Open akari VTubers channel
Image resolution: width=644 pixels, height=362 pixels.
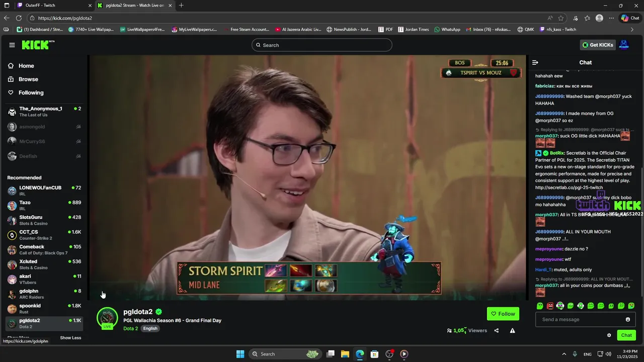point(44,279)
